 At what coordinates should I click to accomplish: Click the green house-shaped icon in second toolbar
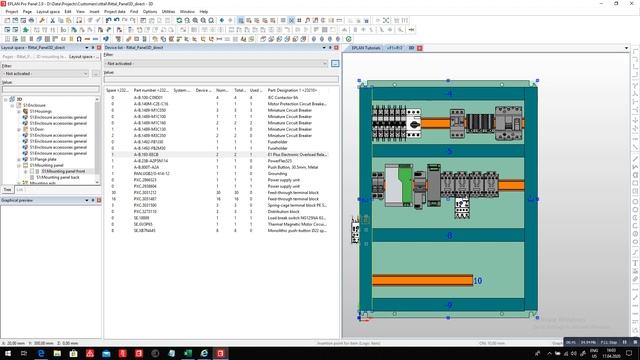pos(25,30)
